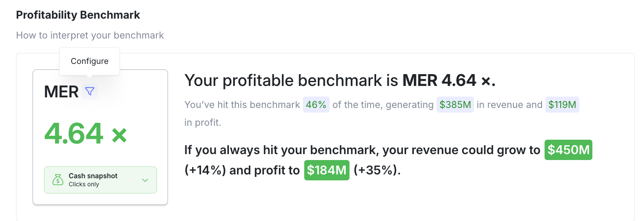
Task: Click the Profitability Benchmark heading
Action: [x=78, y=15]
